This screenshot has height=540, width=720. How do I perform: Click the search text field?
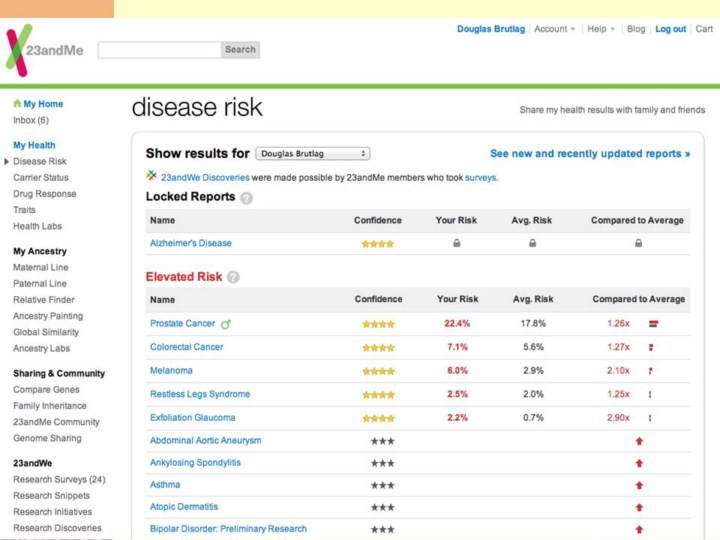[159, 50]
